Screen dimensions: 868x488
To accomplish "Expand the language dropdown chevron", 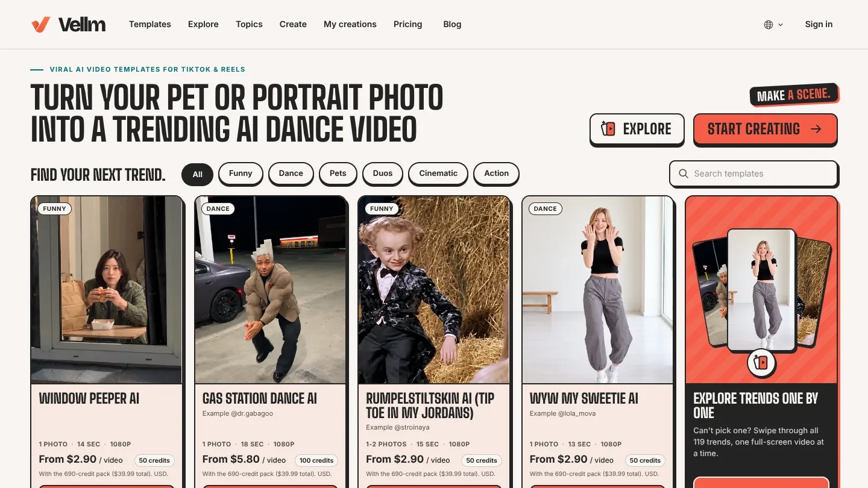I will [x=781, y=25].
